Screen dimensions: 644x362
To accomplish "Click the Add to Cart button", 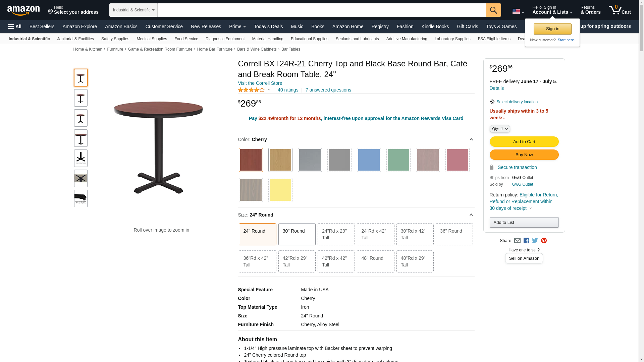I will (524, 142).
